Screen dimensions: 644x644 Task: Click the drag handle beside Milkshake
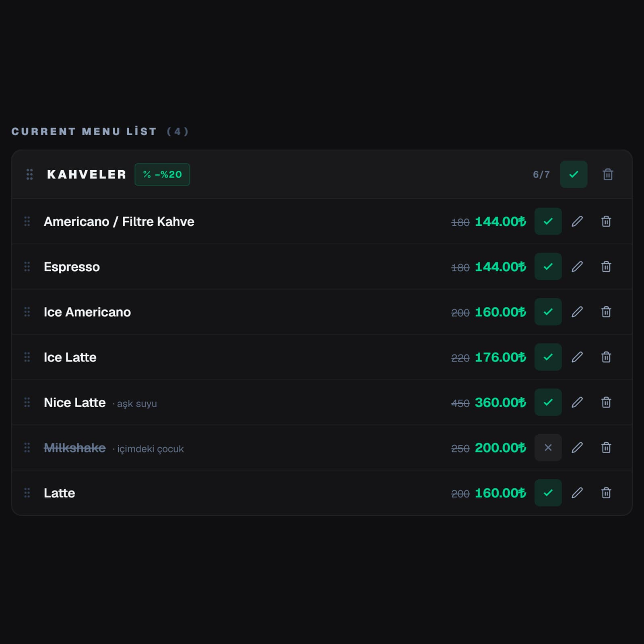click(27, 448)
